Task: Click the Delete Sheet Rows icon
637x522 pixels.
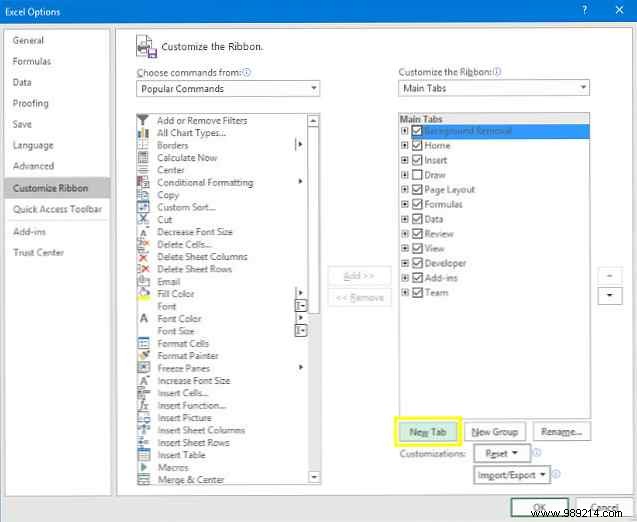Action: coord(143,269)
